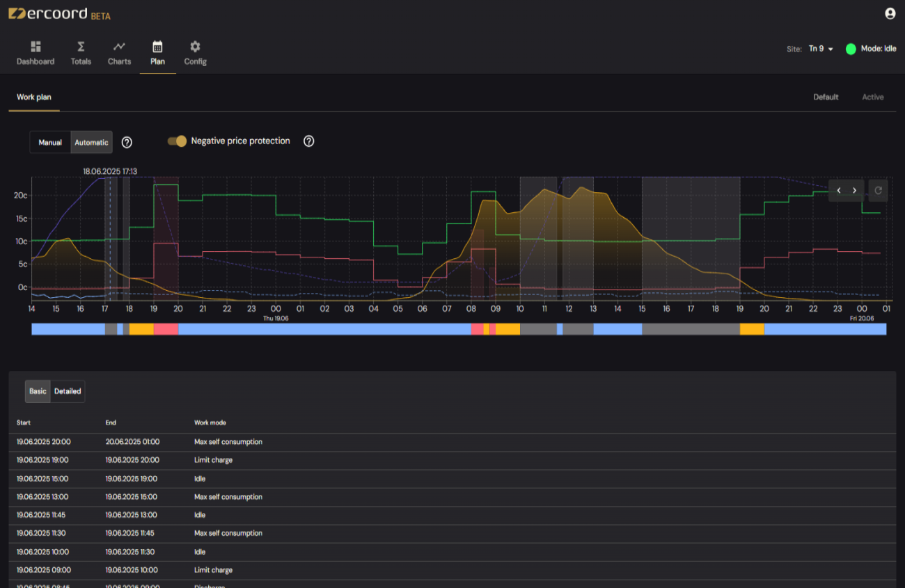Screen dimensions: 905x588
Task: Open Totals via the sigma icon
Action: 81,47
